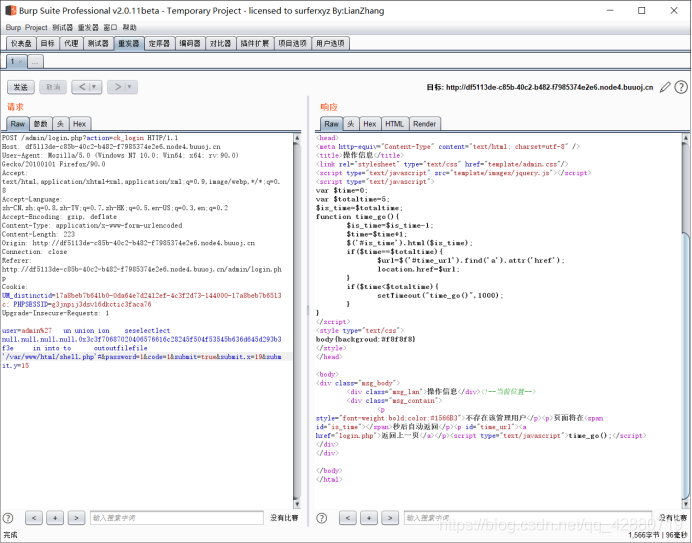692x543 pixels.
Task: Select the request 头 headers tab
Action: [60, 124]
